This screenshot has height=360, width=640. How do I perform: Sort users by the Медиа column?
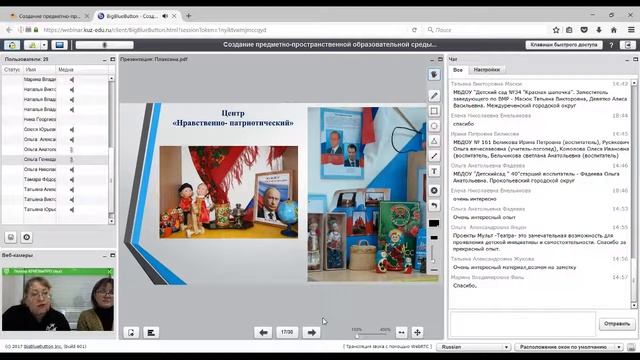tap(82, 70)
